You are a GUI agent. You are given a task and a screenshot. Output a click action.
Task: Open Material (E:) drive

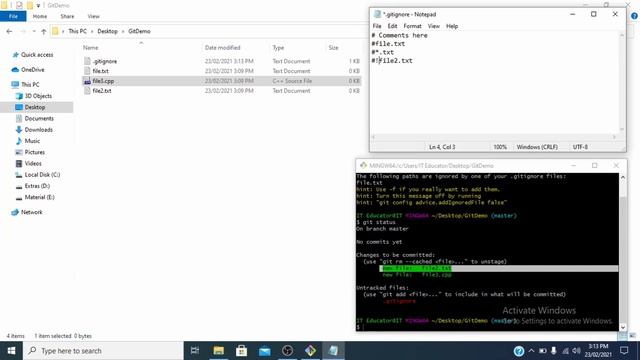[39, 197]
